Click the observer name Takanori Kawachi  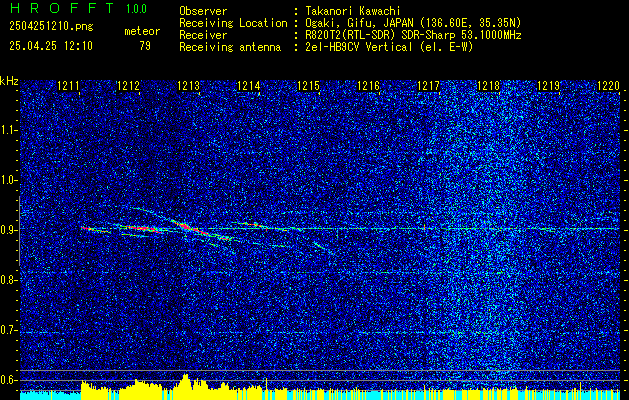click(353, 11)
